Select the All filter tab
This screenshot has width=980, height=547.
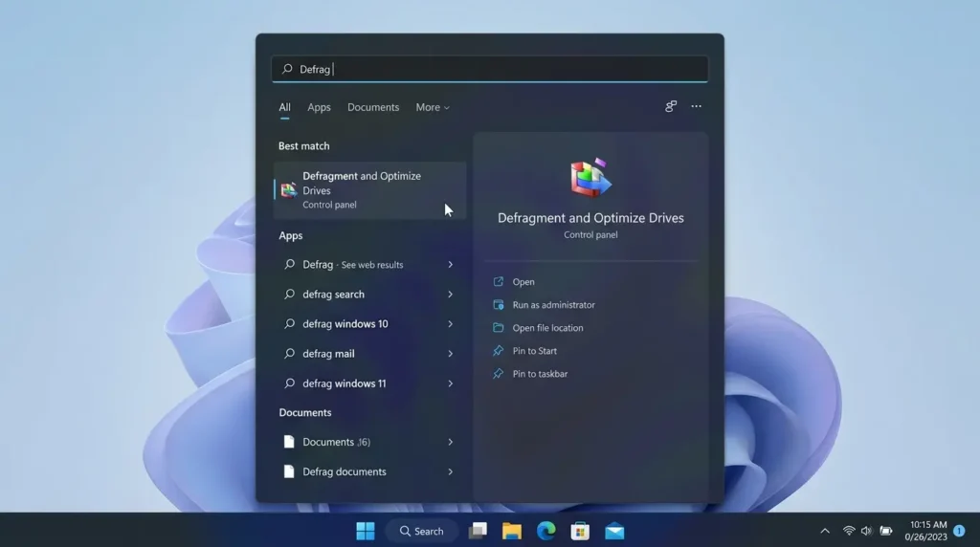(x=284, y=107)
